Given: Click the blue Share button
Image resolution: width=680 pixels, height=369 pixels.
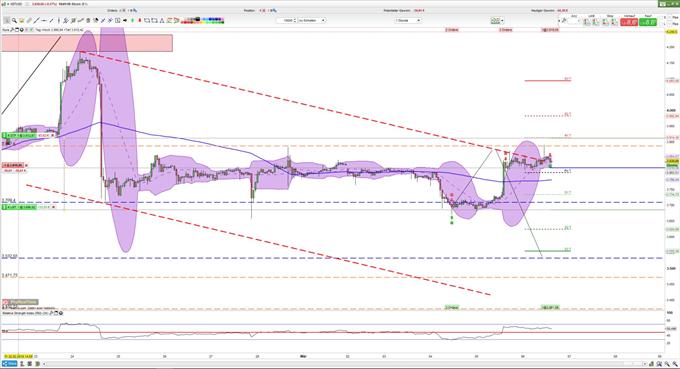Looking at the screenshot, I should click(9, 363).
